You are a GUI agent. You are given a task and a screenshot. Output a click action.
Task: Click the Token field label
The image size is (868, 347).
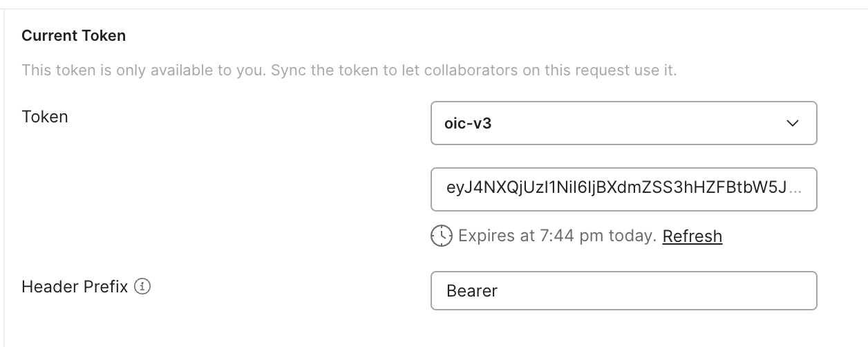coord(45,116)
